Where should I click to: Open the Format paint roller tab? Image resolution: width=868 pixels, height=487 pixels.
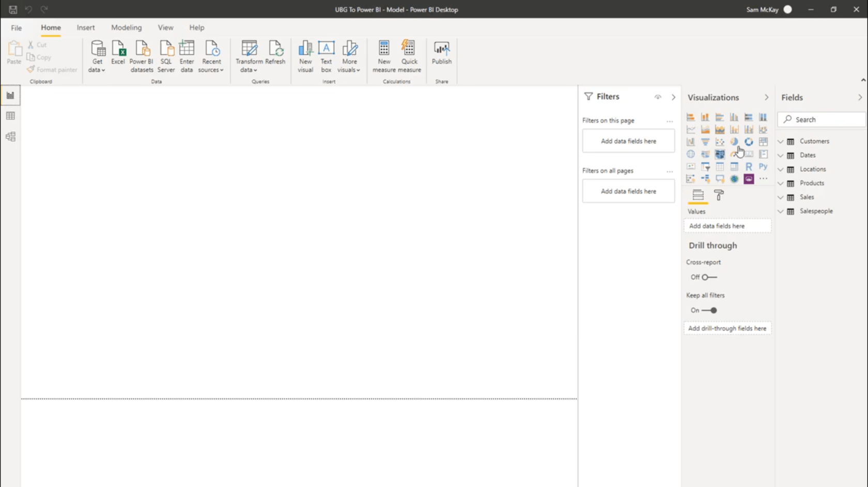719,195
